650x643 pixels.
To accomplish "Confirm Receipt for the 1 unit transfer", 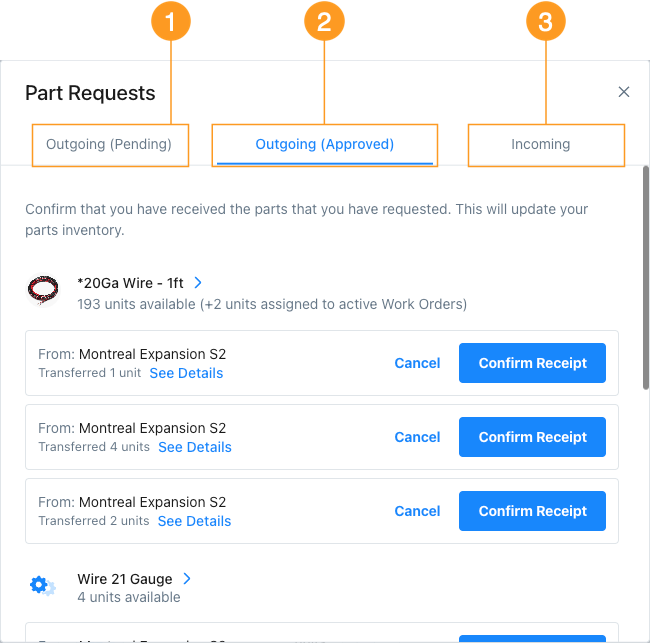I will (x=532, y=363).
